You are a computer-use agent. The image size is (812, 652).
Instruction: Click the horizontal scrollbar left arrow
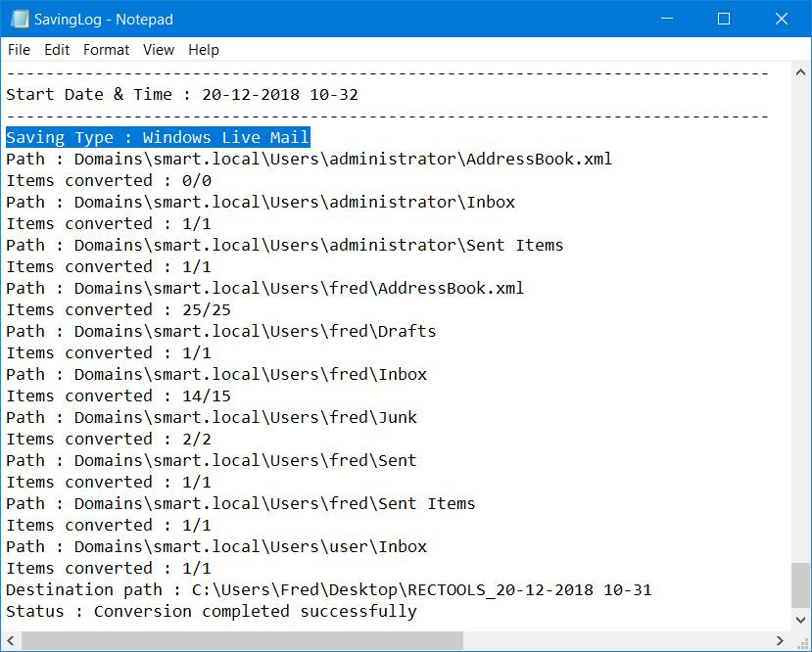pos(11,640)
